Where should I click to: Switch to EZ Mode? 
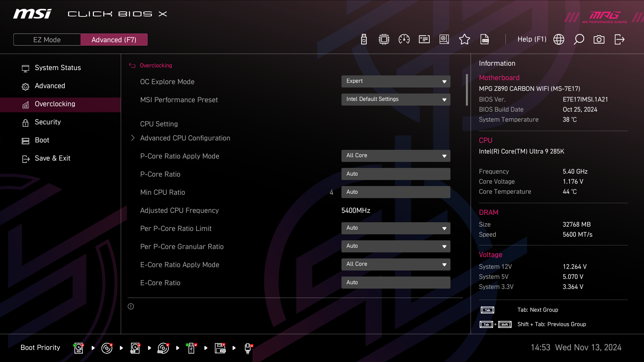[47, 40]
